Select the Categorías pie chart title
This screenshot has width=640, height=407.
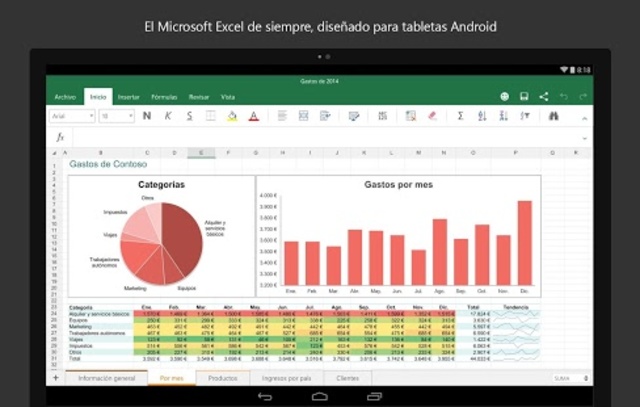162,185
